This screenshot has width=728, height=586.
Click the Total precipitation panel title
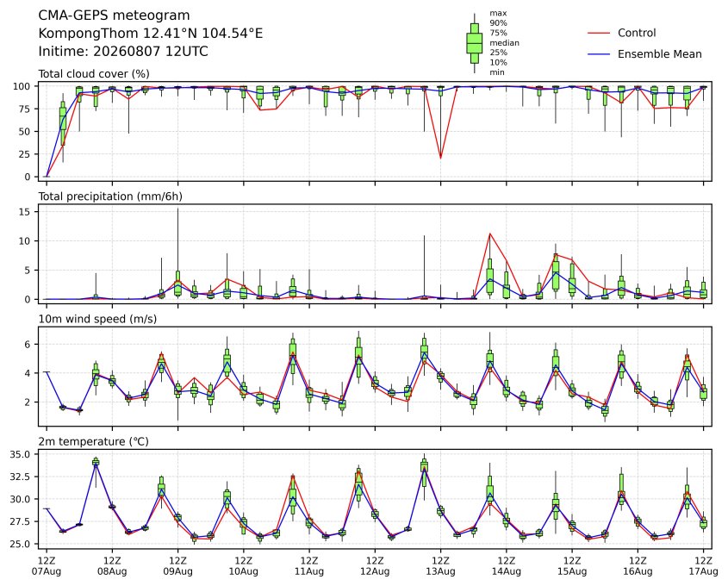tap(110, 196)
